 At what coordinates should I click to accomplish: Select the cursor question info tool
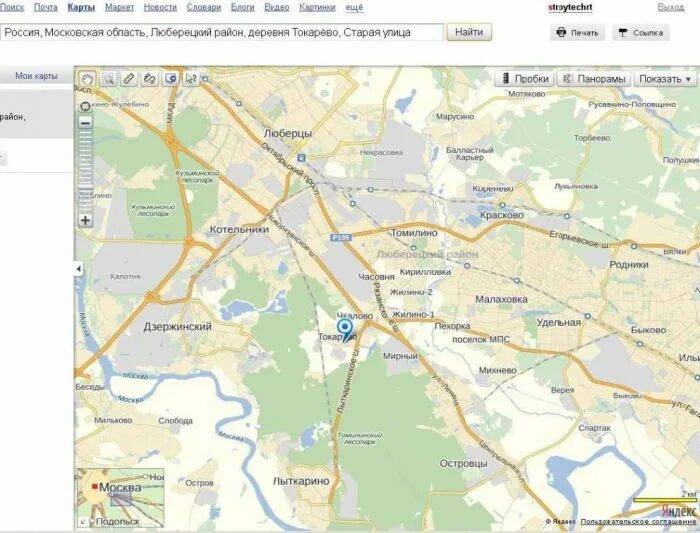tap(191, 79)
